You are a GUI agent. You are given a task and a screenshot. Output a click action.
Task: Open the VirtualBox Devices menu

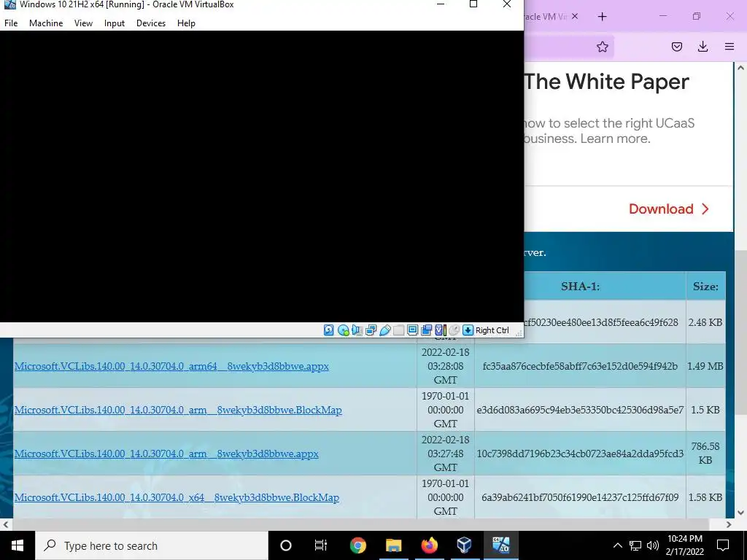coord(151,23)
